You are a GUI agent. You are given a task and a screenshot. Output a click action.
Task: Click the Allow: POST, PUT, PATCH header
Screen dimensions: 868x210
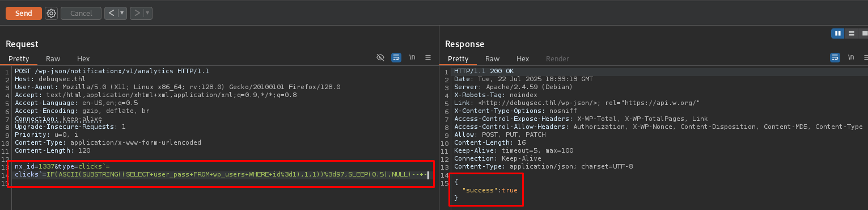coord(500,135)
